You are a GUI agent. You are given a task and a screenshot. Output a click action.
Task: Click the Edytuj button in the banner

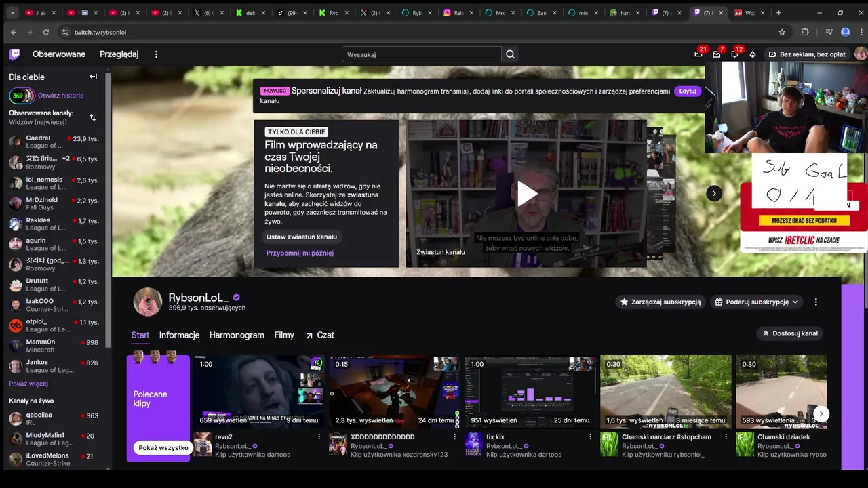(688, 91)
